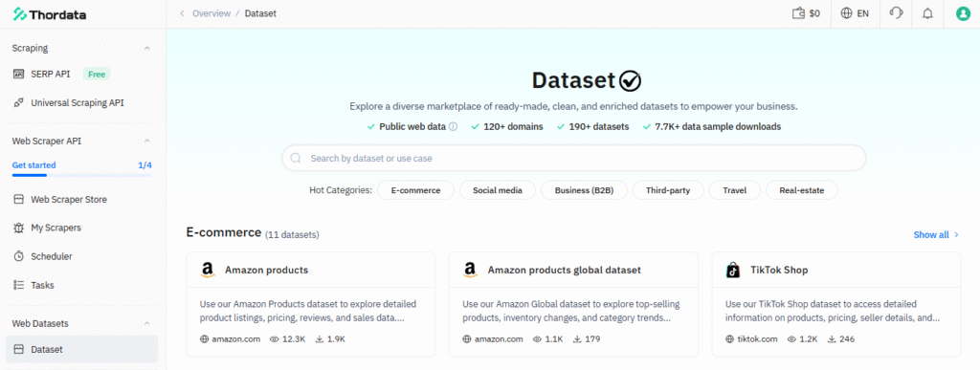
Task: Click the download icon showing 1.9K
Action: click(319, 339)
